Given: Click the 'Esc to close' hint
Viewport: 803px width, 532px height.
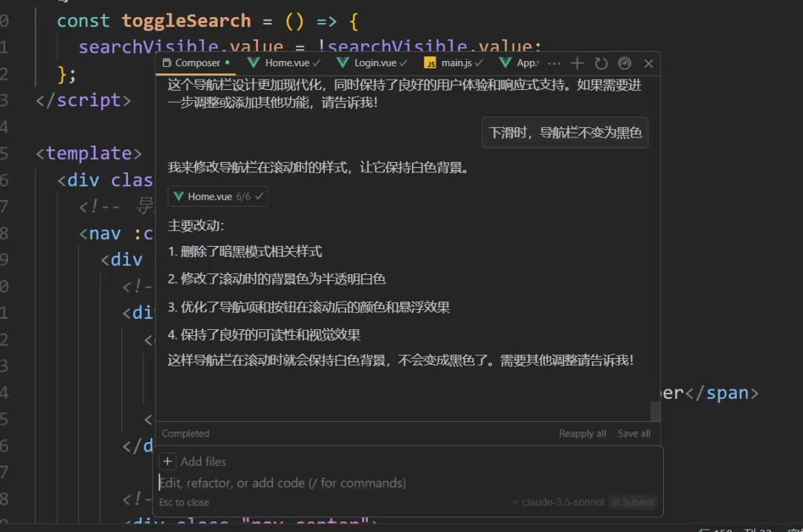Looking at the screenshot, I should (184, 502).
